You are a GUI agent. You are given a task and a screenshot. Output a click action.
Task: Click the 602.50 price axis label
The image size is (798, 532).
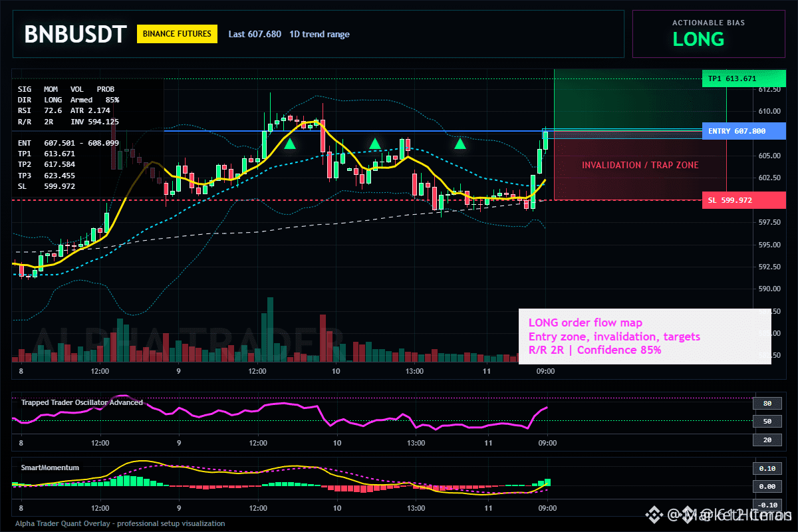769,178
